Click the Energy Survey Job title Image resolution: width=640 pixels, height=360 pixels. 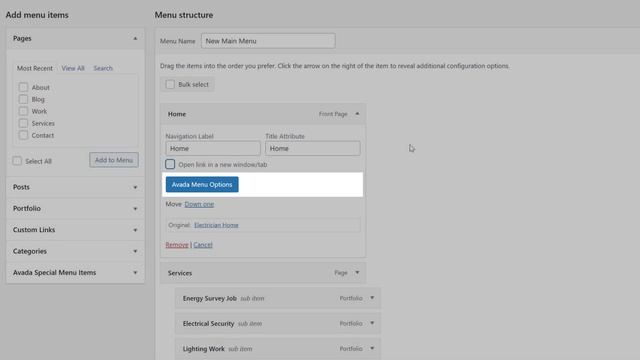209,298
